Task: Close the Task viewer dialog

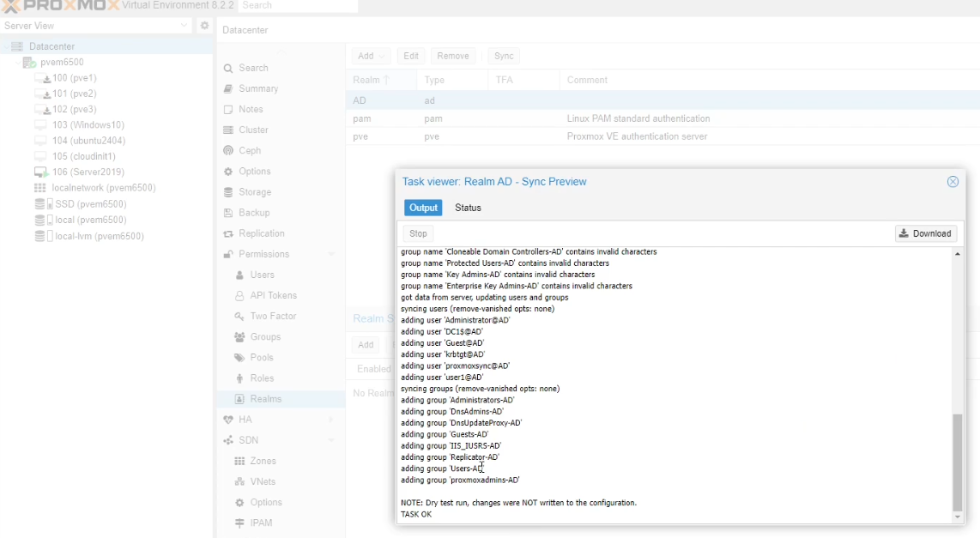Action: point(953,182)
